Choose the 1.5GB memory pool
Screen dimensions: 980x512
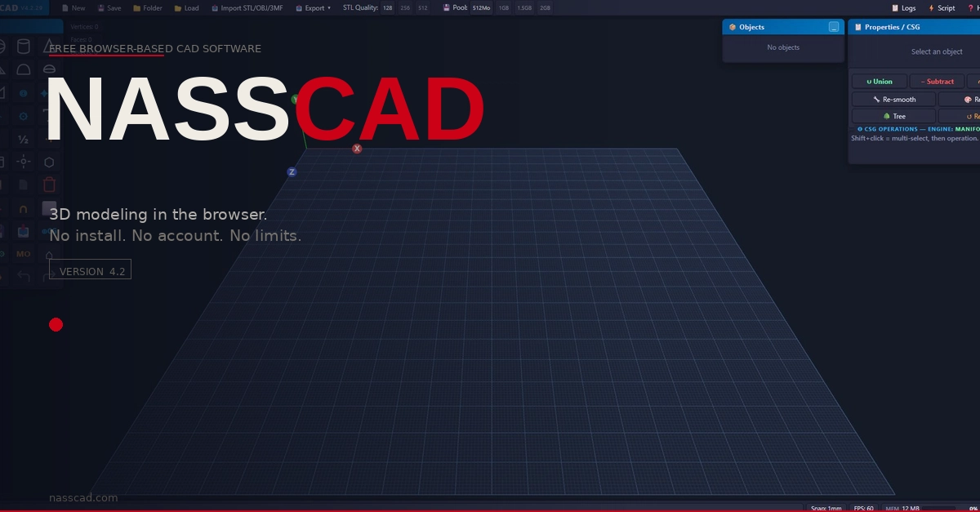524,8
